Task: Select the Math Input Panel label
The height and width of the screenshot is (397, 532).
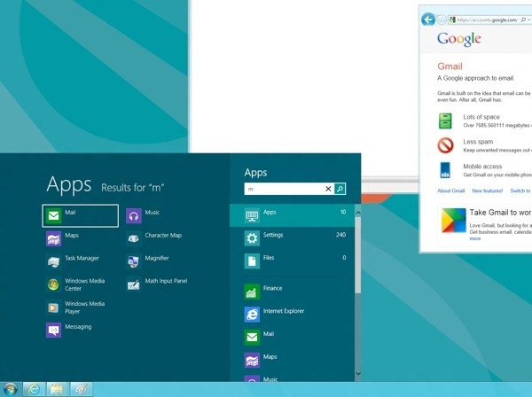Action: tap(166, 281)
